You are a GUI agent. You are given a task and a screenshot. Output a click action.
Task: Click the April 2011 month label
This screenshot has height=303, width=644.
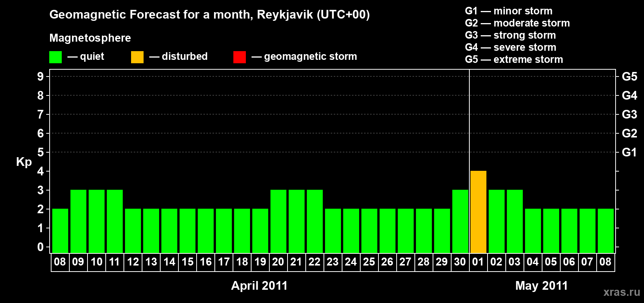[259, 286]
